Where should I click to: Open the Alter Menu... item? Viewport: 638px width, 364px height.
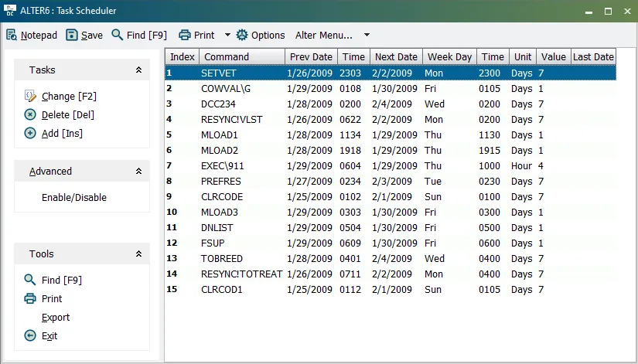coord(324,36)
